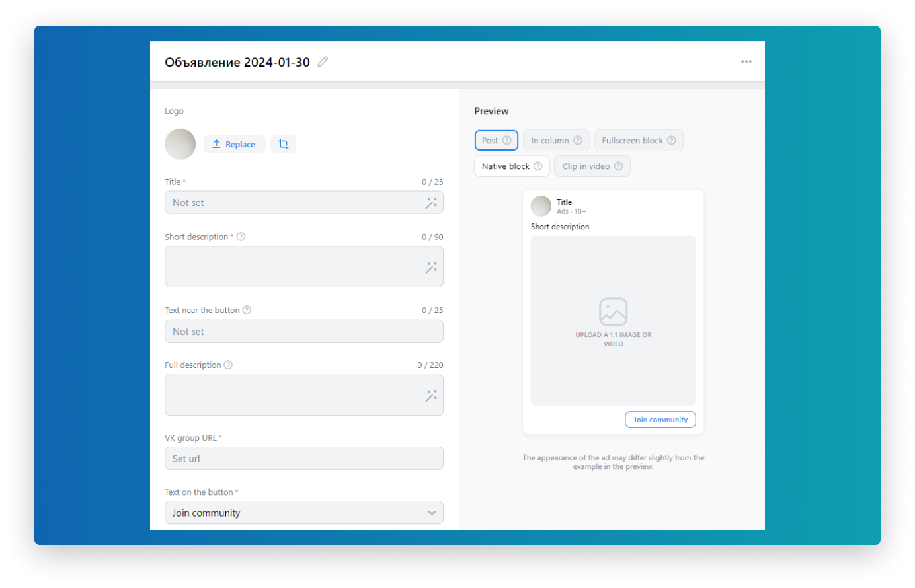Click the Title input field

click(x=294, y=203)
